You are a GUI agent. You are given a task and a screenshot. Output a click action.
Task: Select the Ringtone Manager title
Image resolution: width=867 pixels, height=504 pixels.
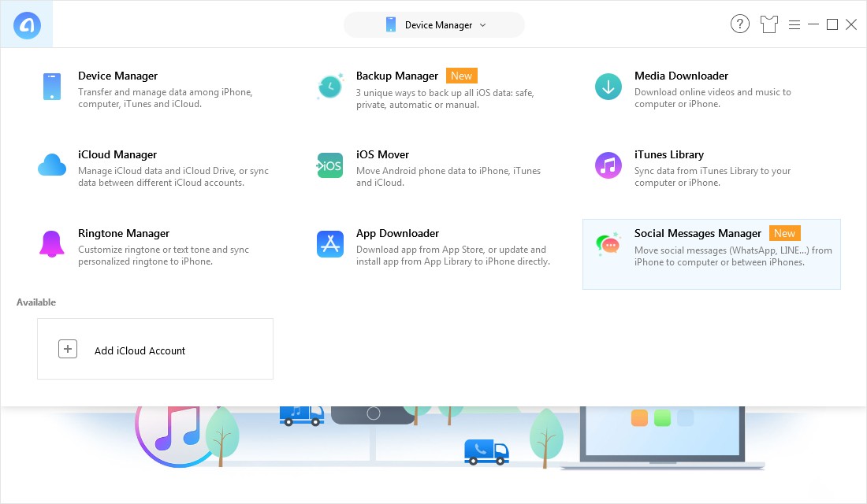(x=124, y=233)
